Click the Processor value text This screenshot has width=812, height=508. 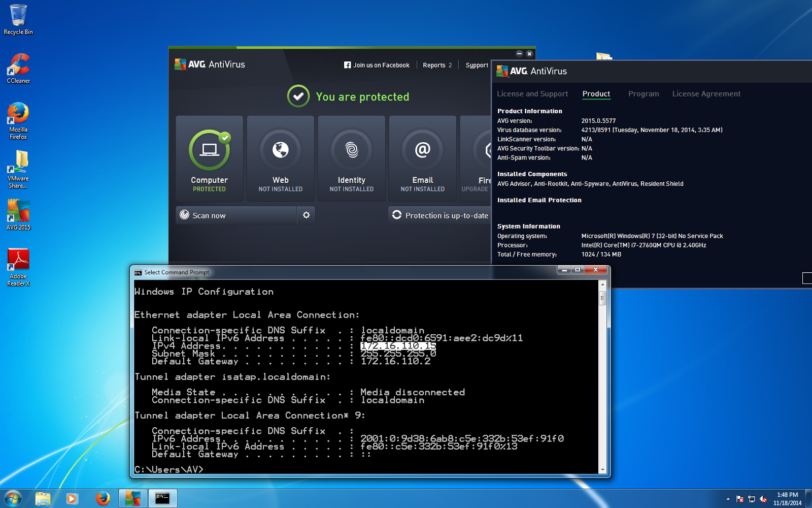644,245
